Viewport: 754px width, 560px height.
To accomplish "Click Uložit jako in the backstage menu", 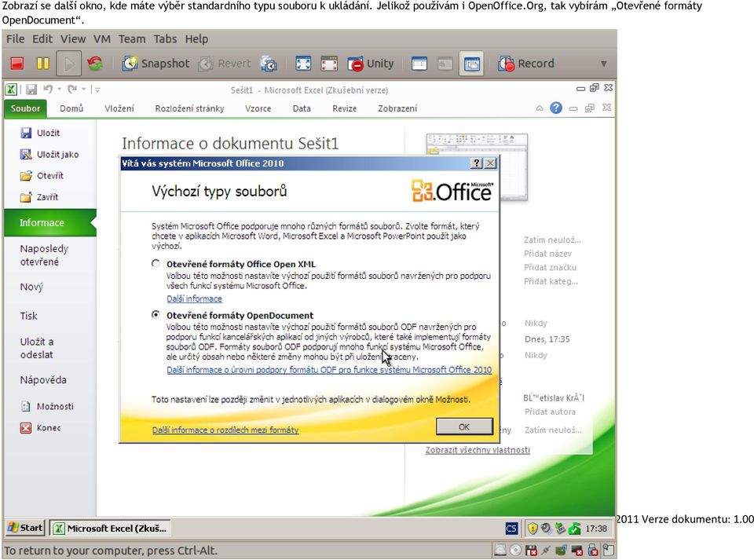I will 49,154.
